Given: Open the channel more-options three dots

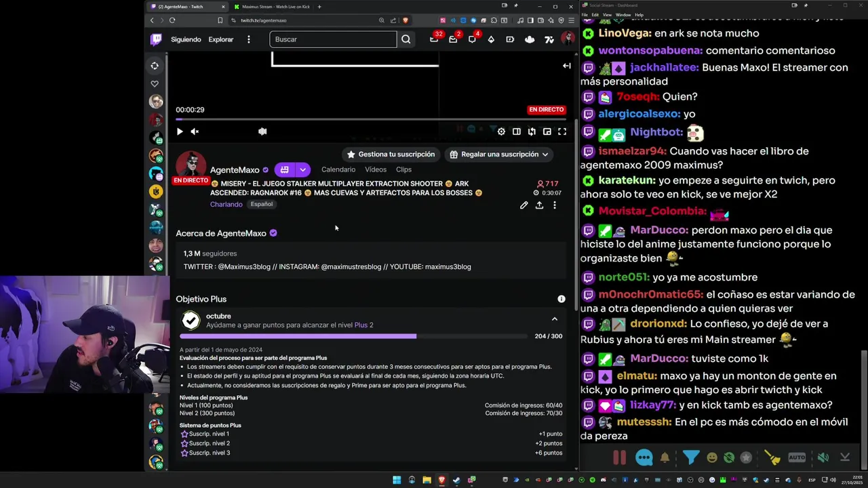Looking at the screenshot, I should coord(555,205).
